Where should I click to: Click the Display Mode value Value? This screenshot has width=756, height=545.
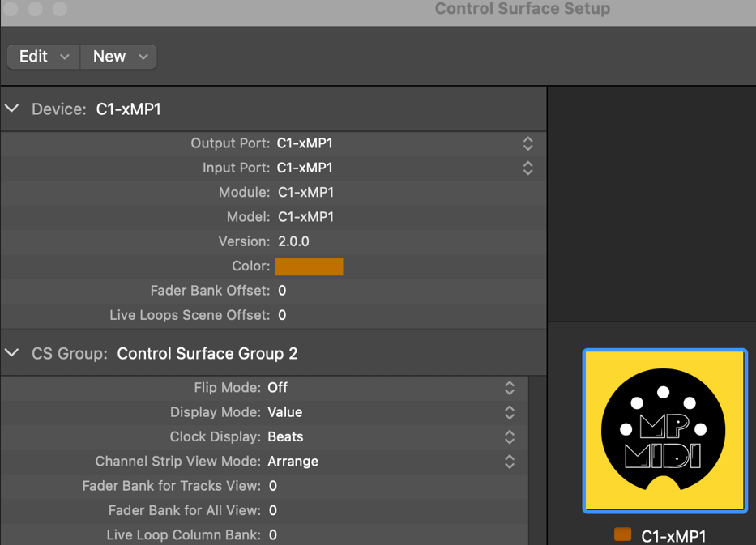285,412
